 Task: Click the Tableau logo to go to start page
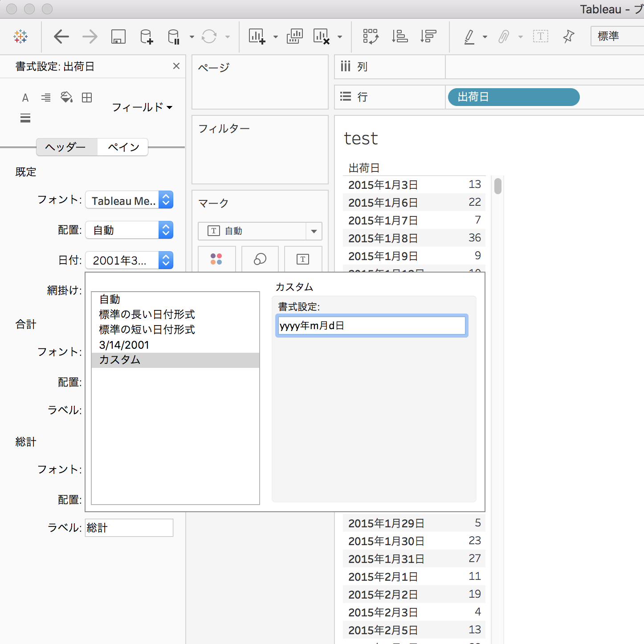coord(20,37)
